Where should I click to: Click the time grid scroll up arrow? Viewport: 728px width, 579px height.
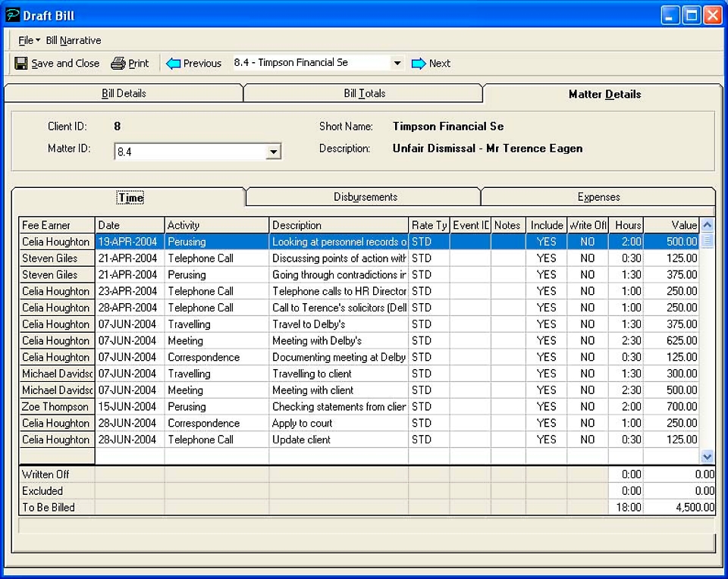pyautogui.click(x=707, y=225)
